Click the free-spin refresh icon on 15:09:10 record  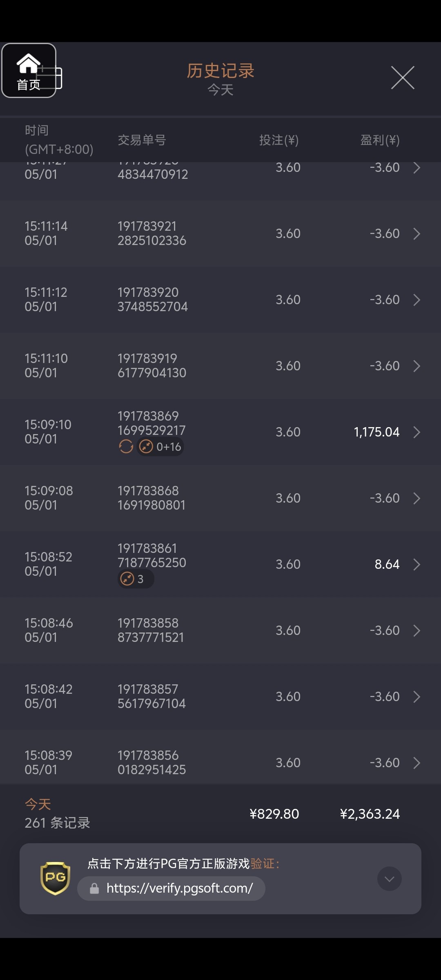click(x=126, y=446)
